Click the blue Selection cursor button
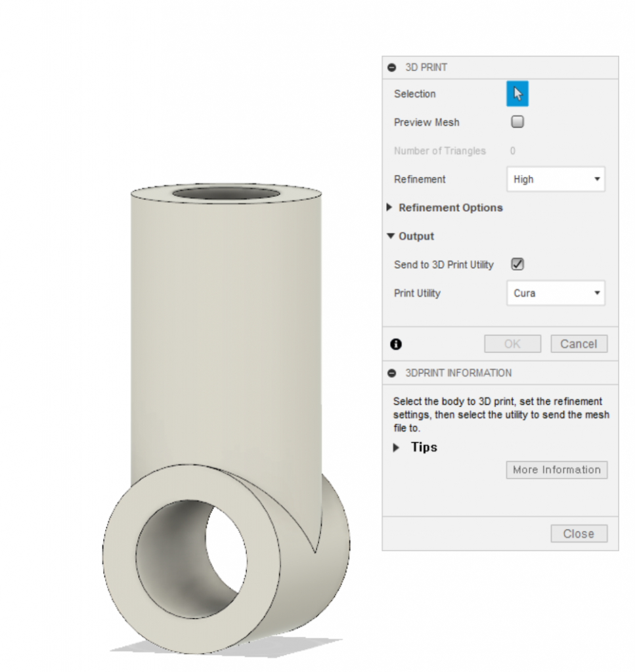635x672 pixels. 517,93
